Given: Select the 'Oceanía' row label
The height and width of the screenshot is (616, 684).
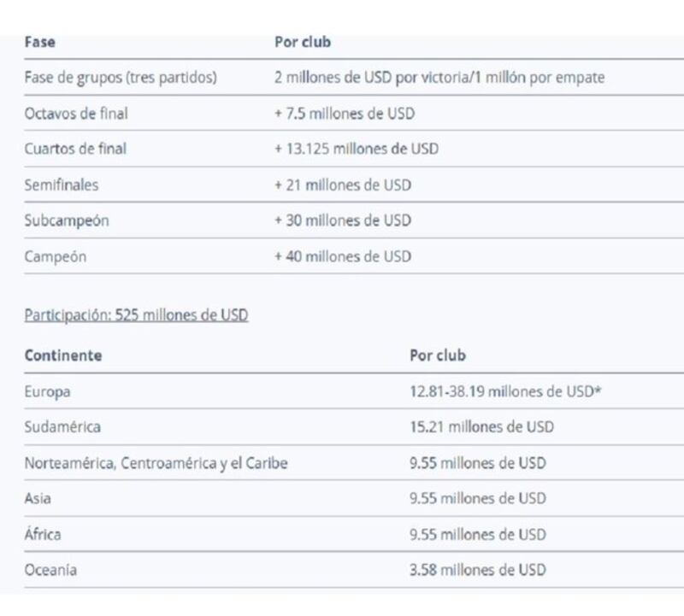Looking at the screenshot, I should pyautogui.click(x=50, y=570).
